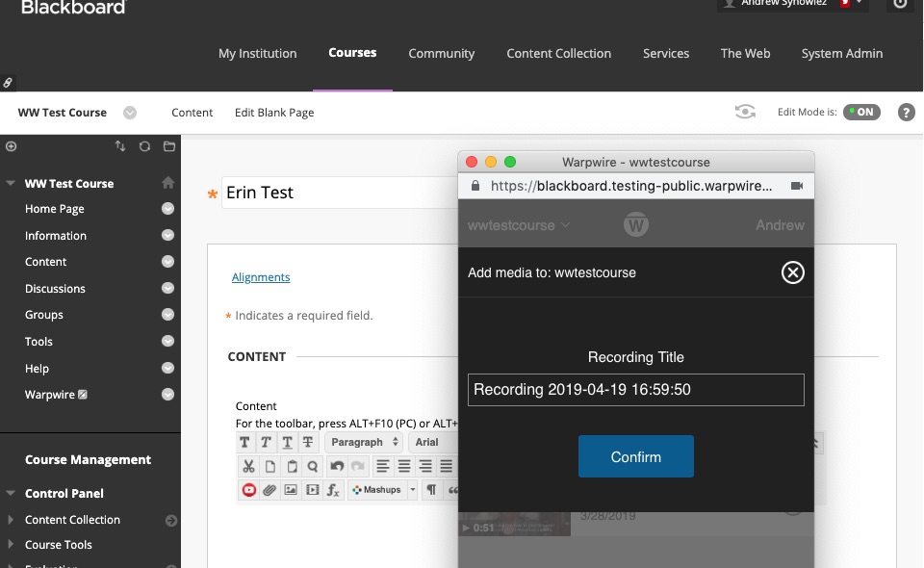Open the wwtestcourse library dropdown in Warpwire
This screenshot has height=568, width=924.
coord(519,225)
